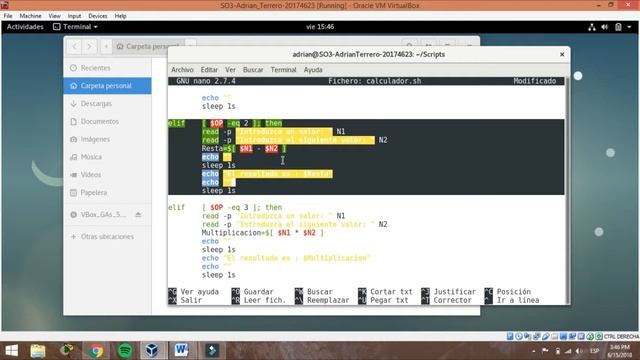Click 'Reemplazar' nano shortcut label

pyautogui.click(x=328, y=300)
